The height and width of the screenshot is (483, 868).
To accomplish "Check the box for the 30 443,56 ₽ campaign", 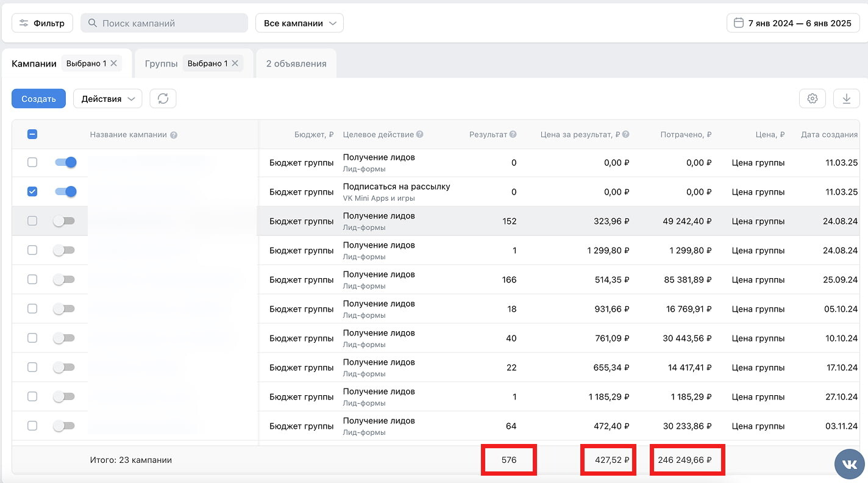I will coord(32,338).
